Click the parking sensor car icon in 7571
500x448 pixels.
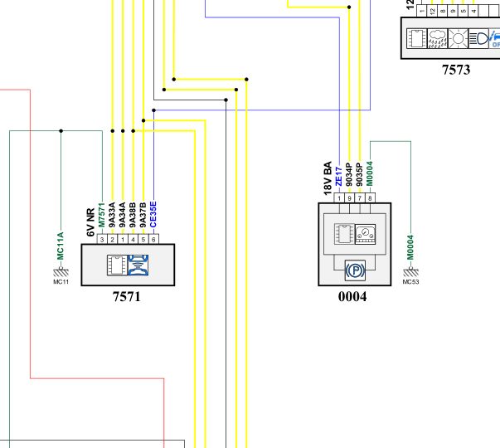(x=138, y=265)
